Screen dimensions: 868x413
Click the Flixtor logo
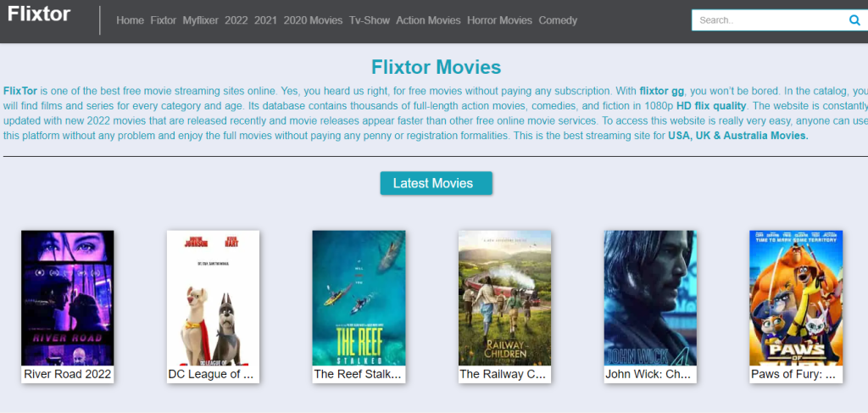click(39, 14)
